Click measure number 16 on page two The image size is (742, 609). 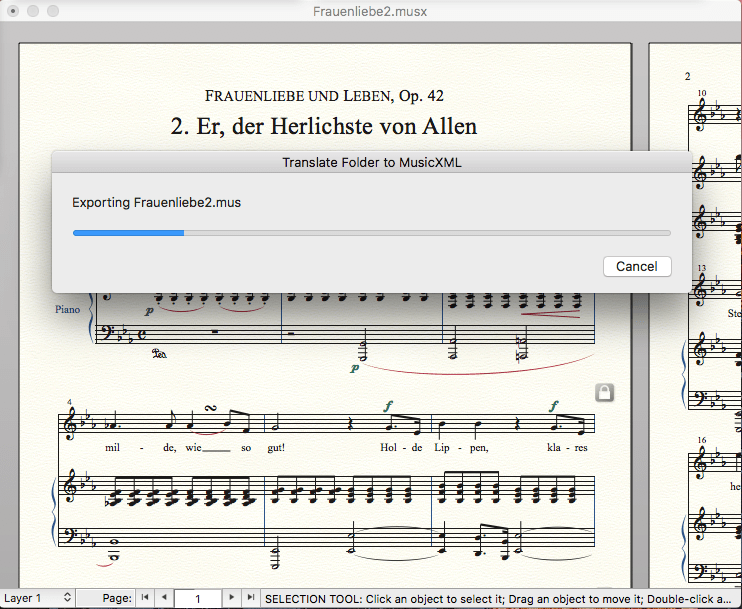tap(702, 440)
